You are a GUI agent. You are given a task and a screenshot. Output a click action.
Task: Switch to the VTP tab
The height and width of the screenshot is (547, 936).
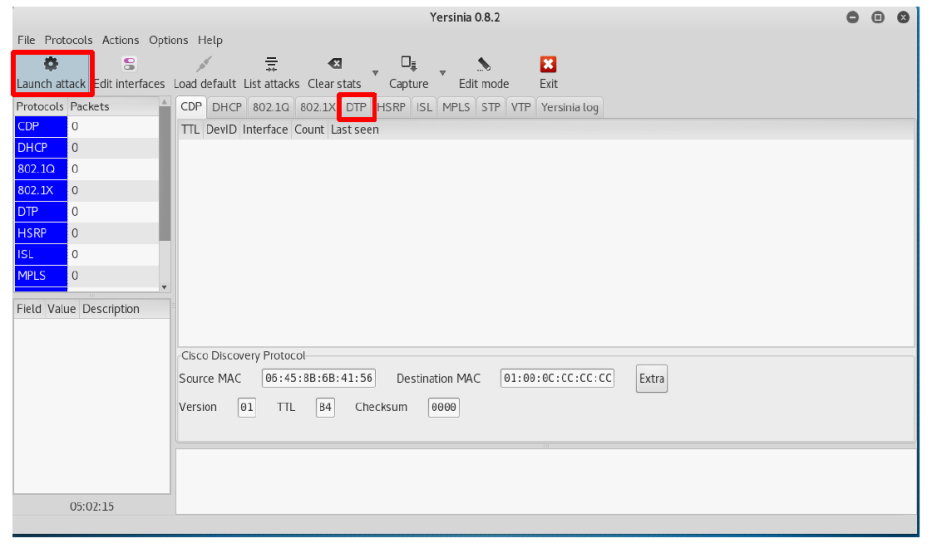click(521, 107)
